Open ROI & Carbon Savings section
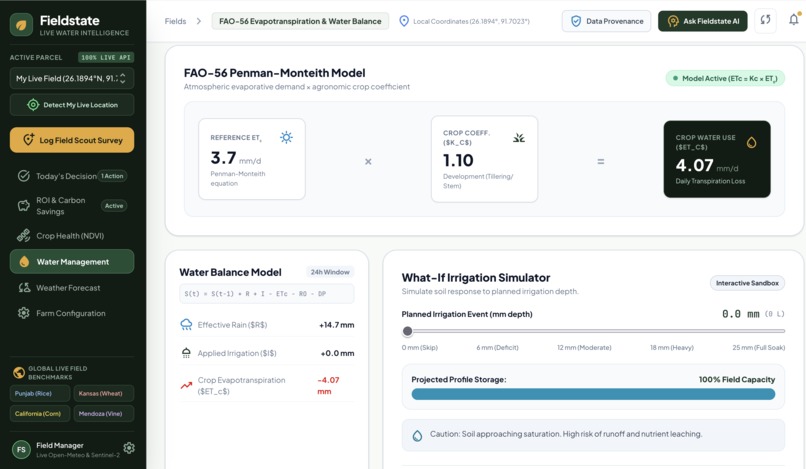 click(x=71, y=206)
